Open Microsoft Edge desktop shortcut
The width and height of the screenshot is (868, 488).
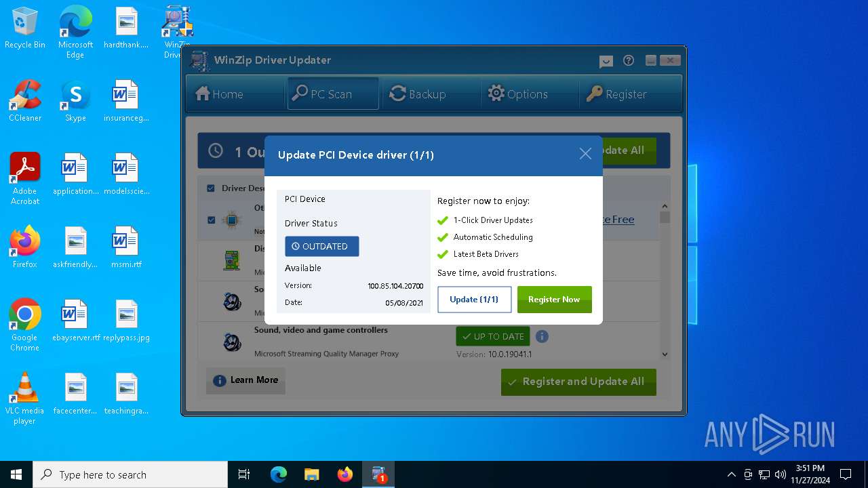coord(75,32)
